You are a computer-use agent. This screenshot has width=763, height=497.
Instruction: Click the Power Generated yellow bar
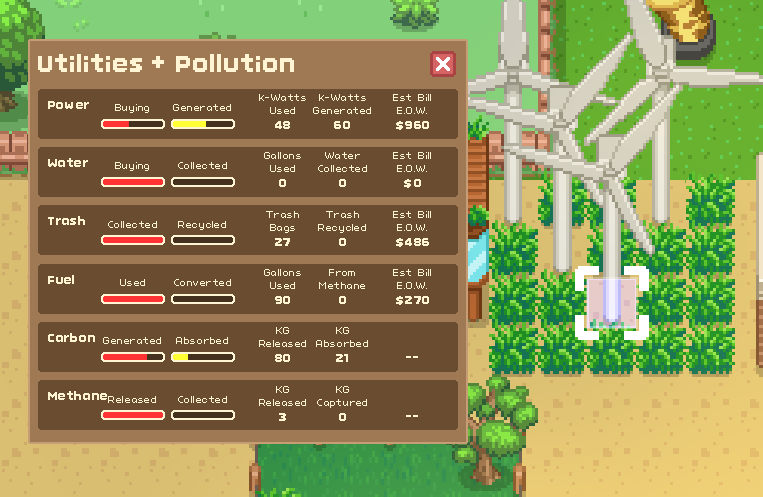(203, 124)
